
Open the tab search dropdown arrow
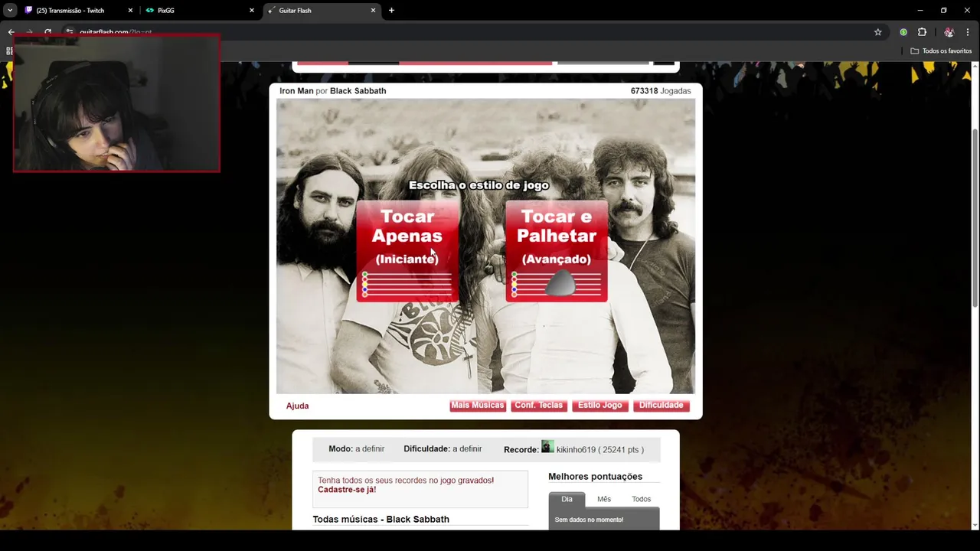[10, 11]
